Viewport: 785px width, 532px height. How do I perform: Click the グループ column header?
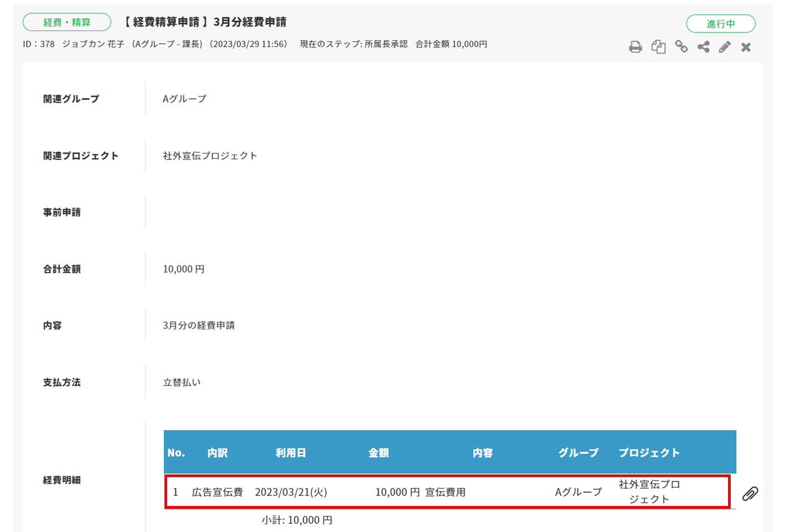578,453
